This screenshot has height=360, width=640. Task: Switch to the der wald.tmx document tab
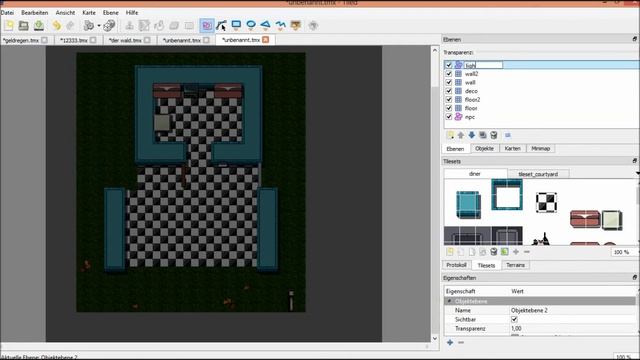click(x=129, y=40)
